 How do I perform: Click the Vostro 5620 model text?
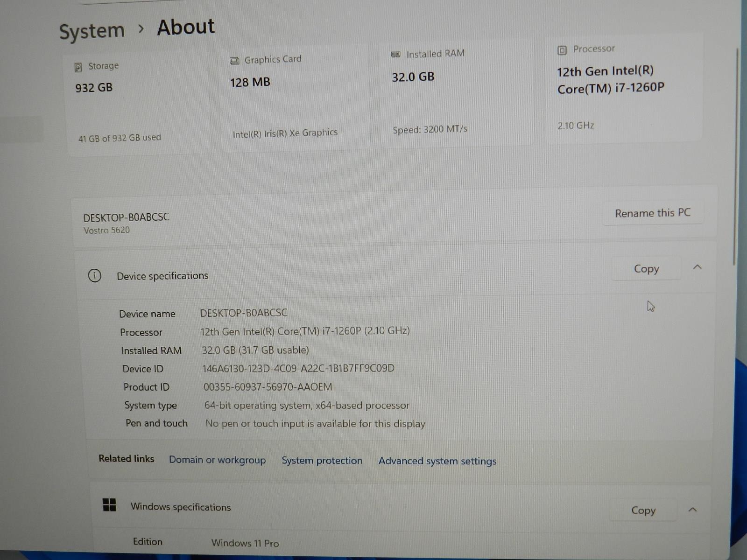(x=106, y=230)
